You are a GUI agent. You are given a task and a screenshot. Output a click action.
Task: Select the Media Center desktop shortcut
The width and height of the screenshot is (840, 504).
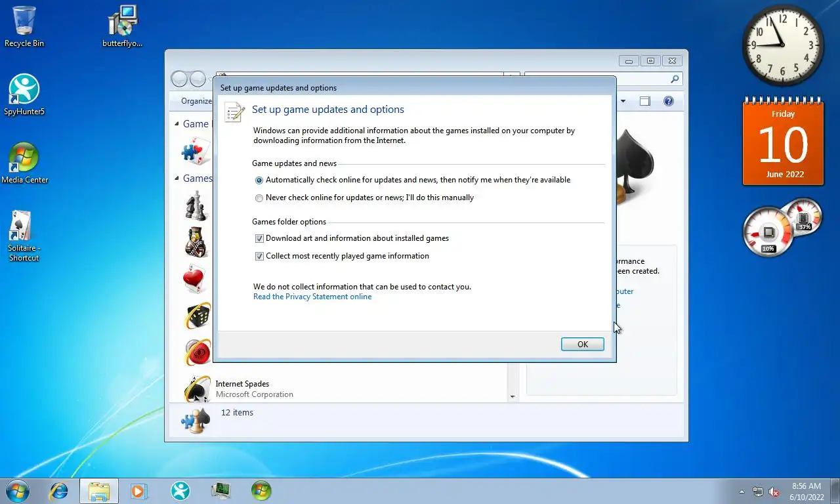(24, 163)
